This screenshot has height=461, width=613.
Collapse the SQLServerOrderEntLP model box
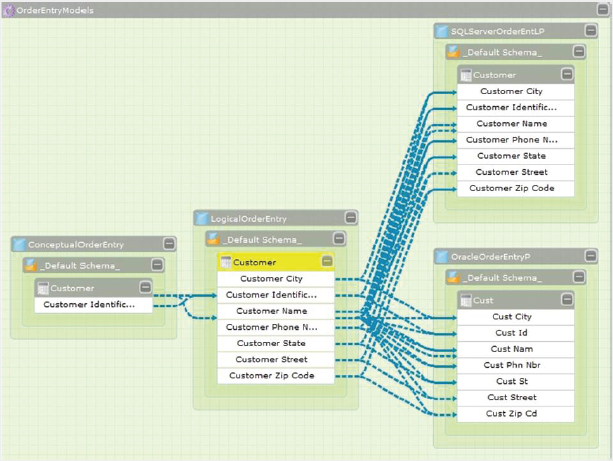pos(591,30)
